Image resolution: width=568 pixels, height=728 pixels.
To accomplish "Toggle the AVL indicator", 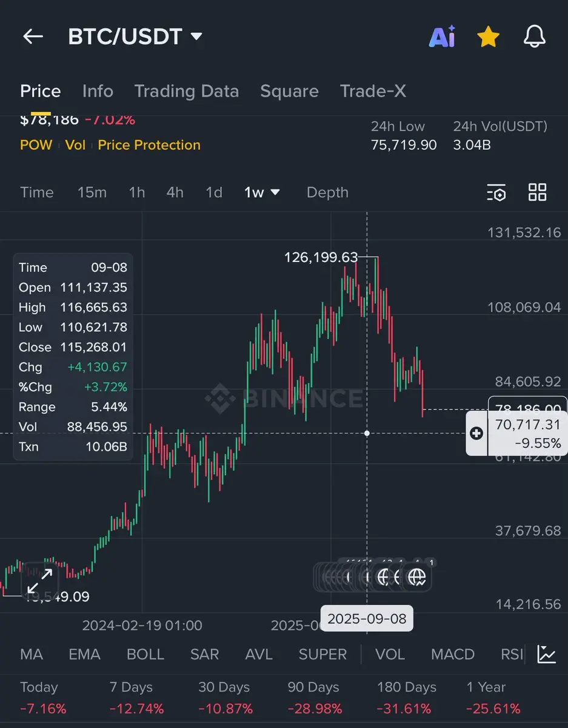I will pyautogui.click(x=259, y=655).
